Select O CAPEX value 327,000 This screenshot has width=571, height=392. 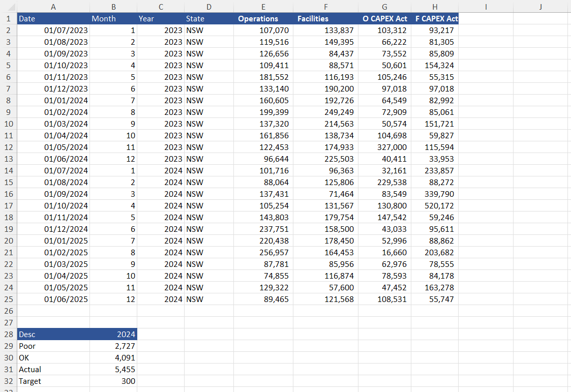pos(384,147)
